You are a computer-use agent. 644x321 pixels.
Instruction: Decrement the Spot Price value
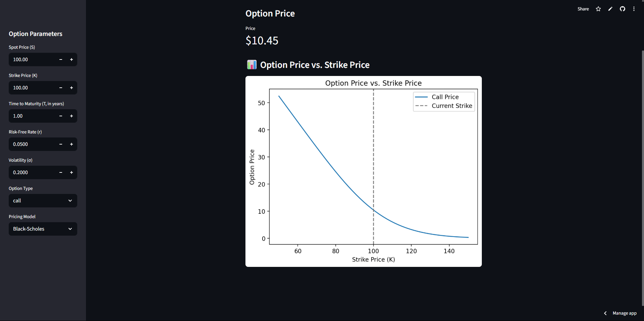point(61,59)
